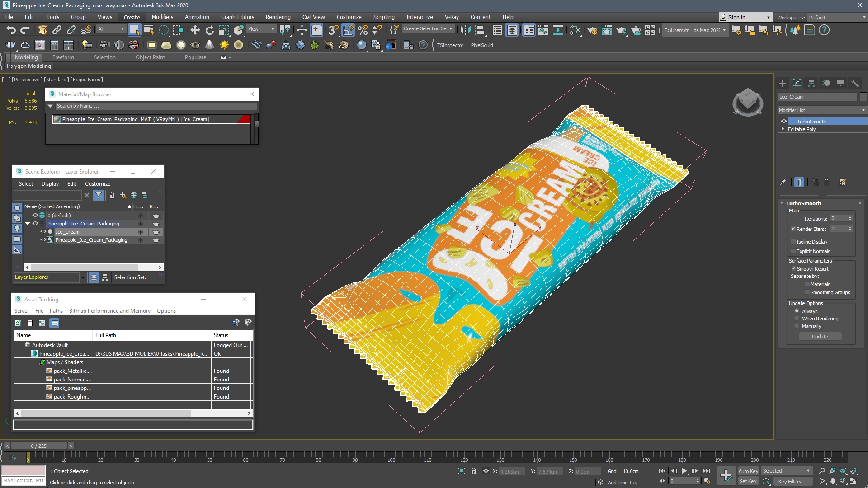868x488 pixels.
Task: Collapse the Pineapple_Ice_Cream_Packaging layer
Action: click(28, 224)
